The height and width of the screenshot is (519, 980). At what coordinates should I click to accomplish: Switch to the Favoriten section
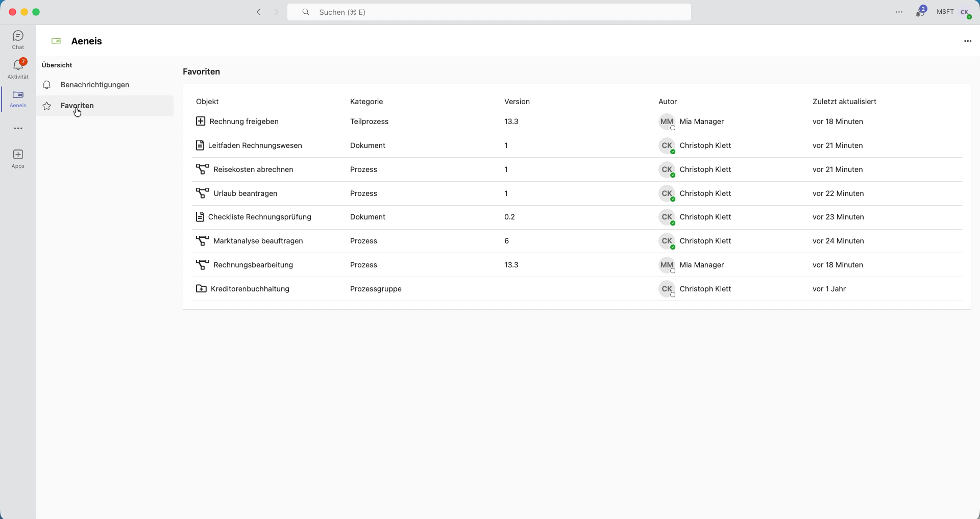[77, 106]
